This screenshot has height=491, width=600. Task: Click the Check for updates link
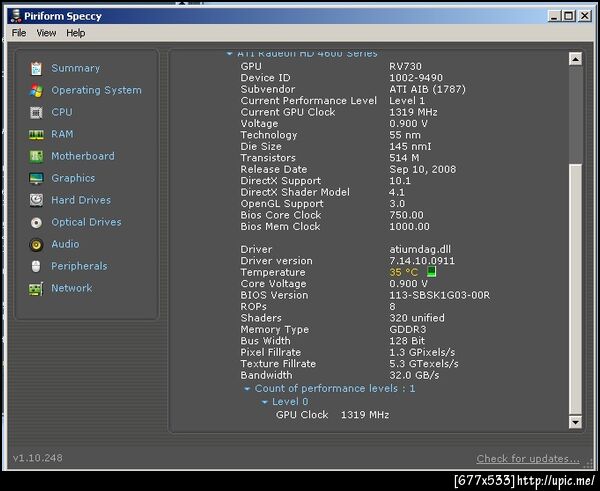pyautogui.click(x=528, y=458)
